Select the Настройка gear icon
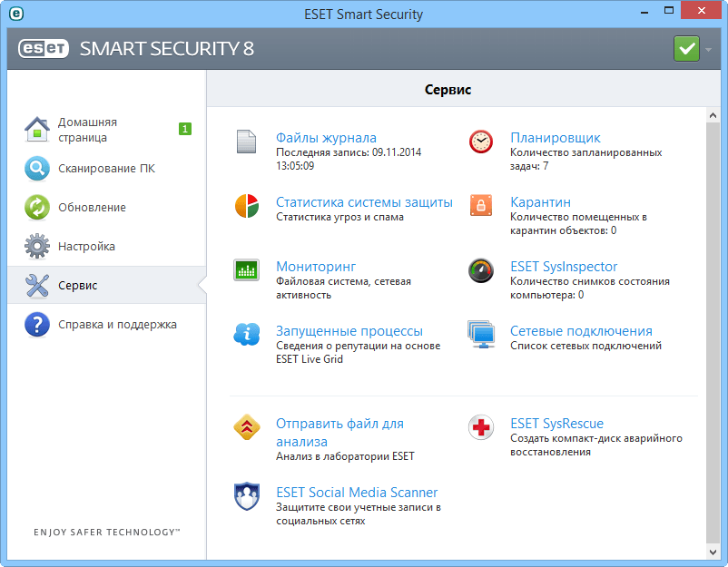The height and width of the screenshot is (567, 728). 36,246
